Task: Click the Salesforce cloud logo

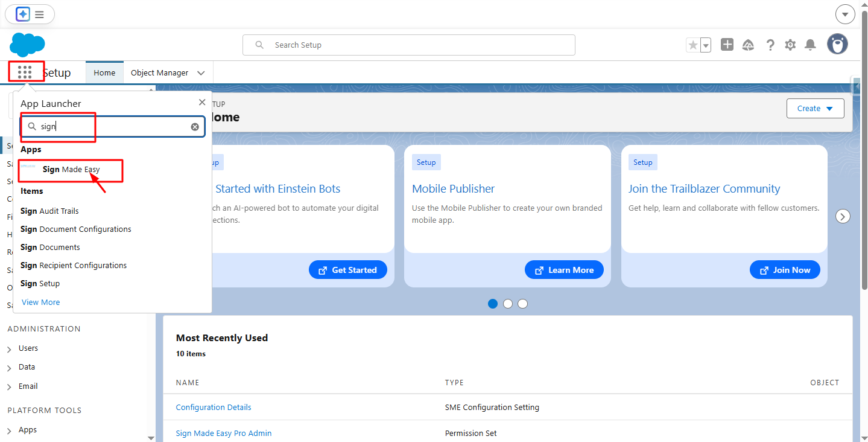Action: 28,45
